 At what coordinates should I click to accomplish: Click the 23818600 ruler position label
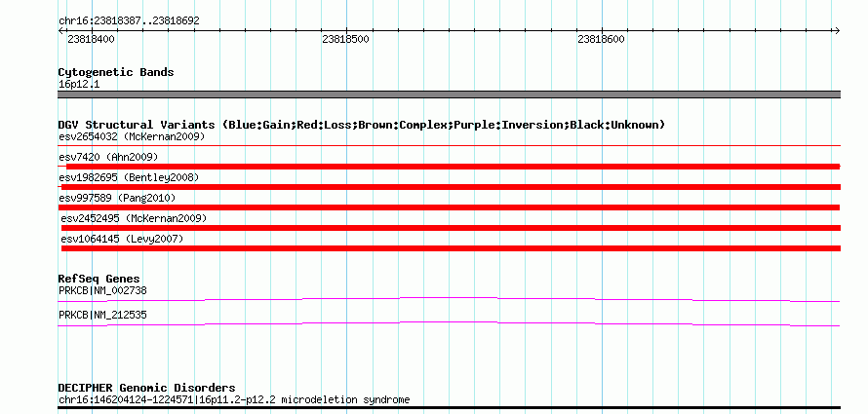point(601,39)
